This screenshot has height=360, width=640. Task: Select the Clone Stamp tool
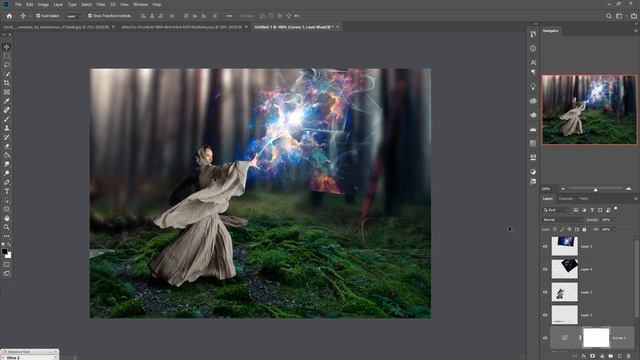coord(7,128)
